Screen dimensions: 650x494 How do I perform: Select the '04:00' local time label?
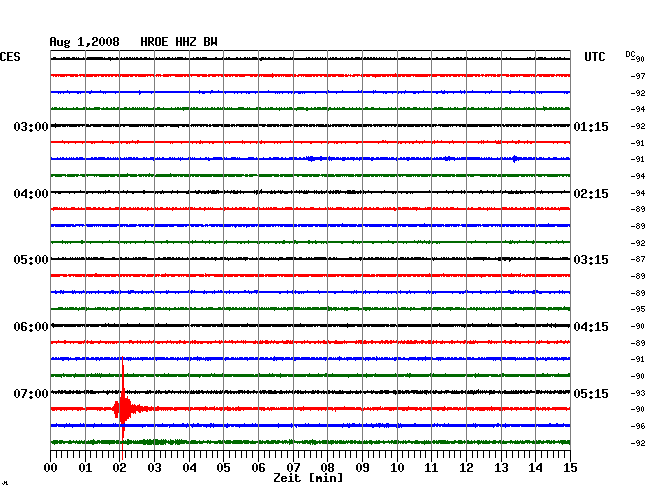point(31,194)
